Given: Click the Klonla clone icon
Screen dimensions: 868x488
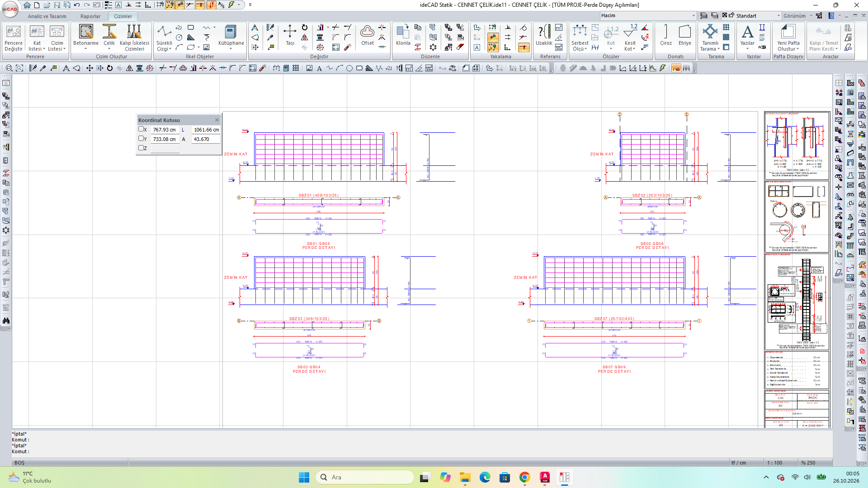Looking at the screenshot, I should tap(403, 35).
